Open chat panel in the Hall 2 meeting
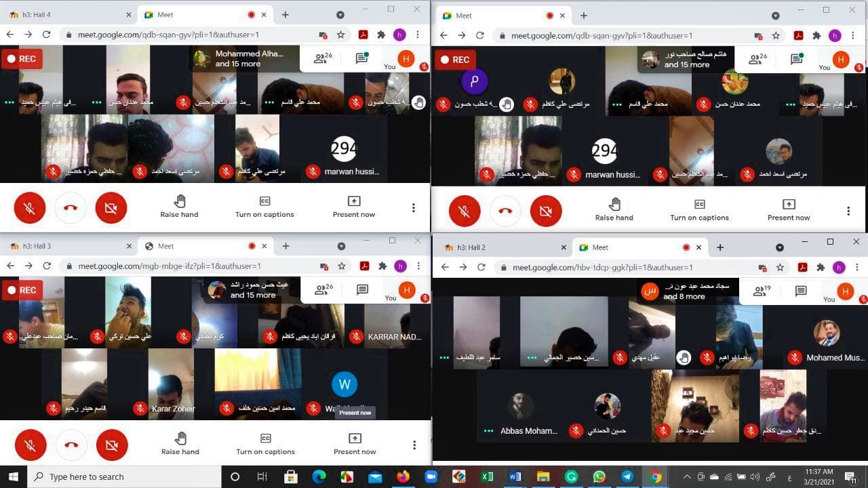Viewport: 868px width, 488px height. click(801, 291)
